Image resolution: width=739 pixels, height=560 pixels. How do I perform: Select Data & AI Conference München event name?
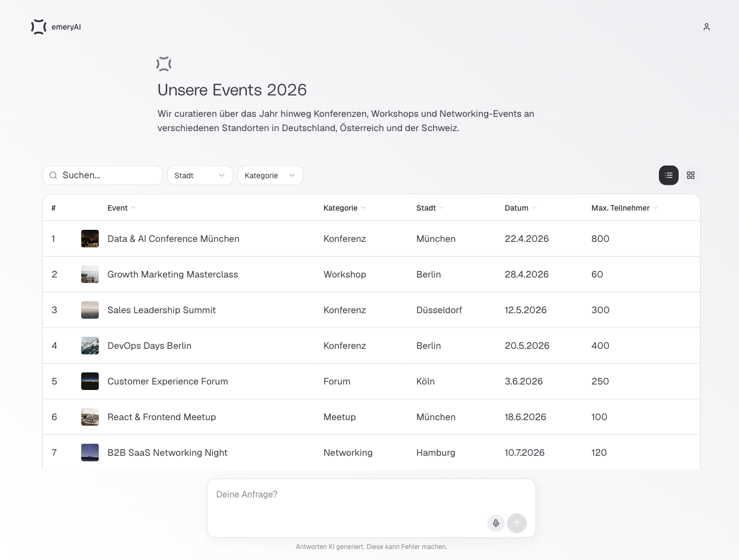tap(173, 239)
